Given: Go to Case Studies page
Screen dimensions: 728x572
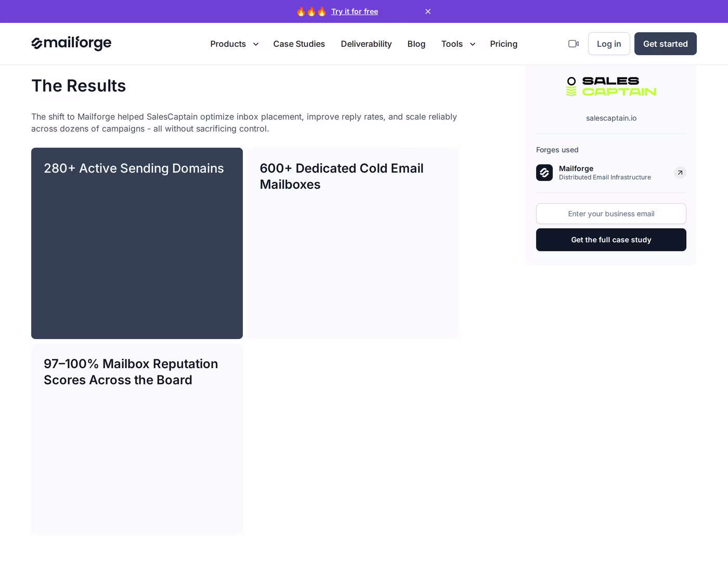Looking at the screenshot, I should tap(299, 44).
